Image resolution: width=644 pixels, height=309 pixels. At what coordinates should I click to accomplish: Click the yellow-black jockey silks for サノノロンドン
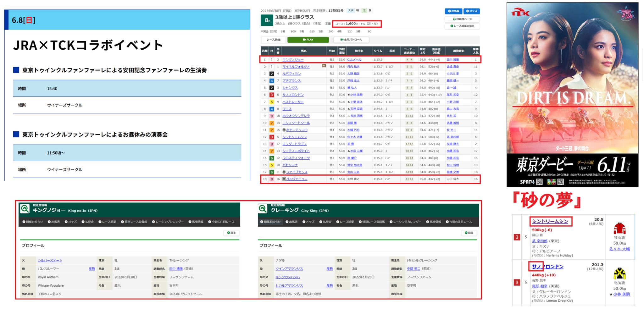tap(619, 274)
